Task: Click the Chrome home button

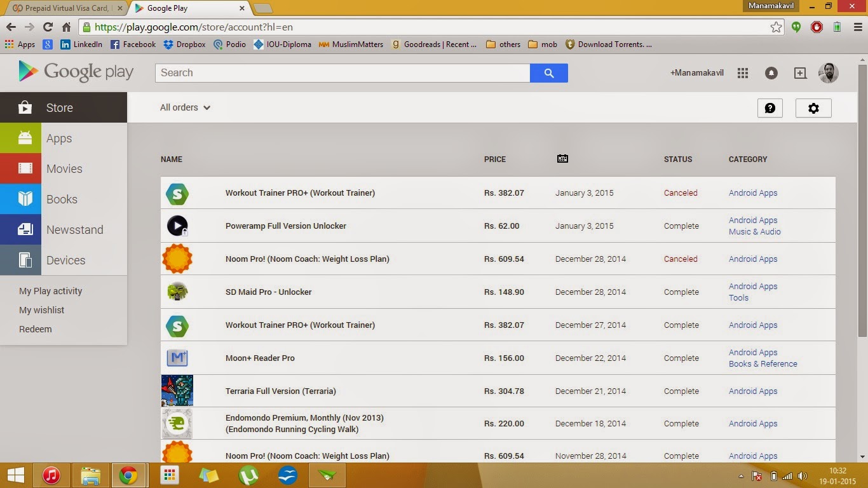Action: point(66,27)
